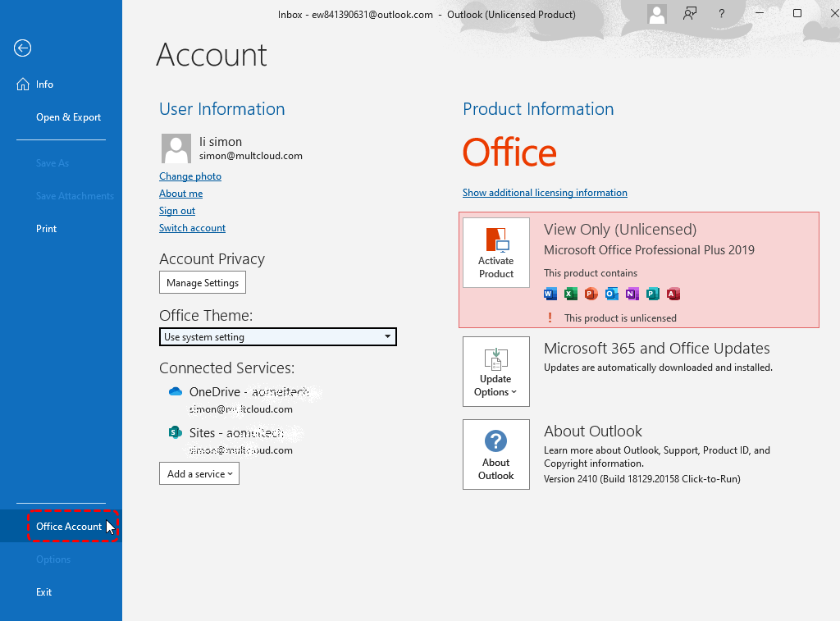840x621 pixels.
Task: Expand the Add a service dropdown
Action: pyautogui.click(x=199, y=473)
